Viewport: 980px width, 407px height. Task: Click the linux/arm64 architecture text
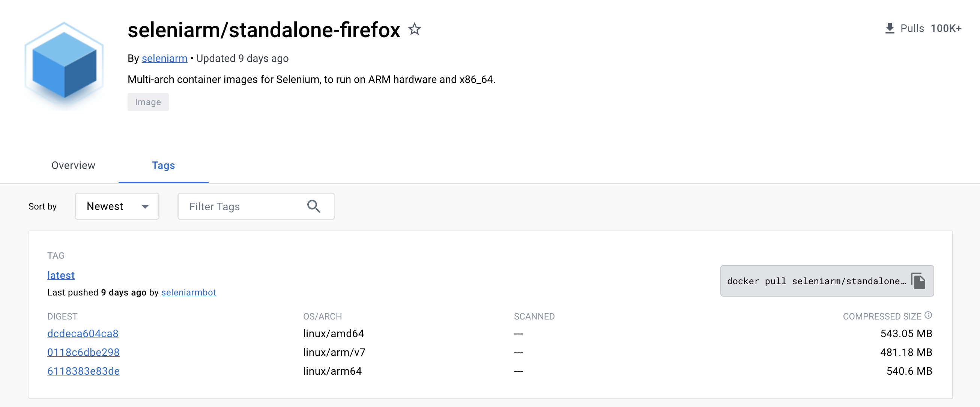[332, 371]
